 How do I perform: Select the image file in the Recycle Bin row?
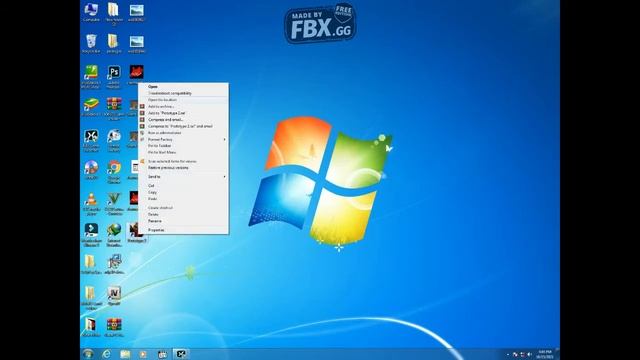click(136, 44)
